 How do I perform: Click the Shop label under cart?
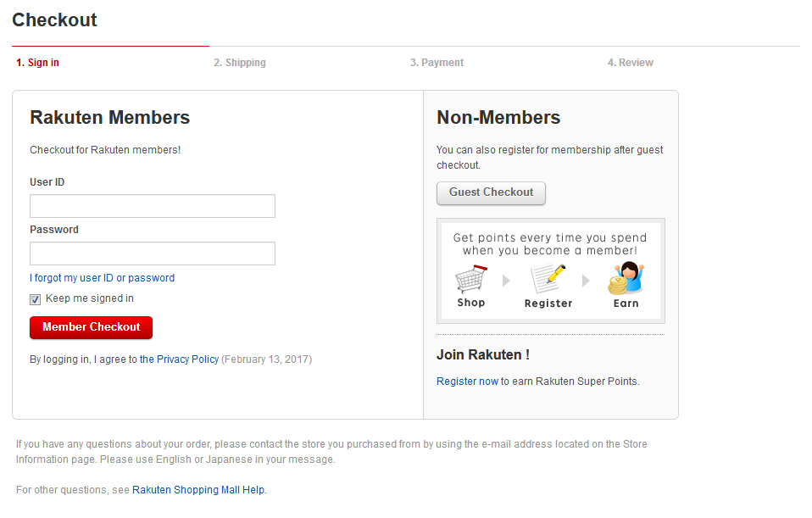click(x=471, y=303)
